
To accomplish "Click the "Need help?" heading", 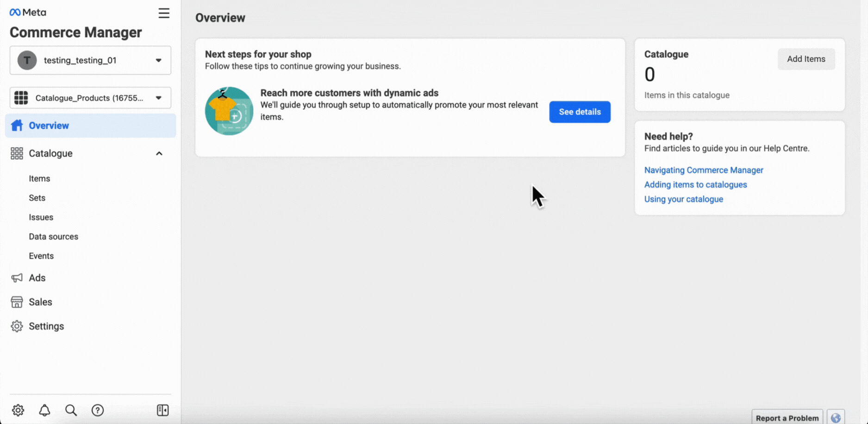I will (x=668, y=136).
